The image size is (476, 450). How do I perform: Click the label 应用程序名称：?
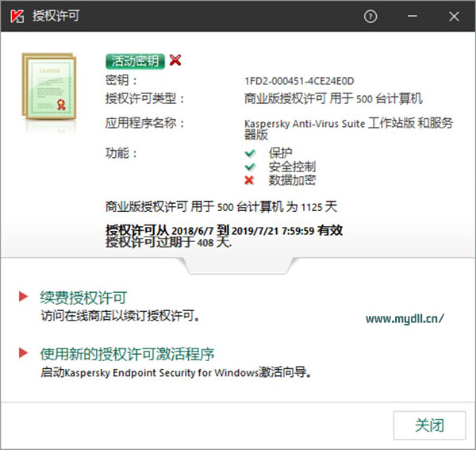[144, 123]
